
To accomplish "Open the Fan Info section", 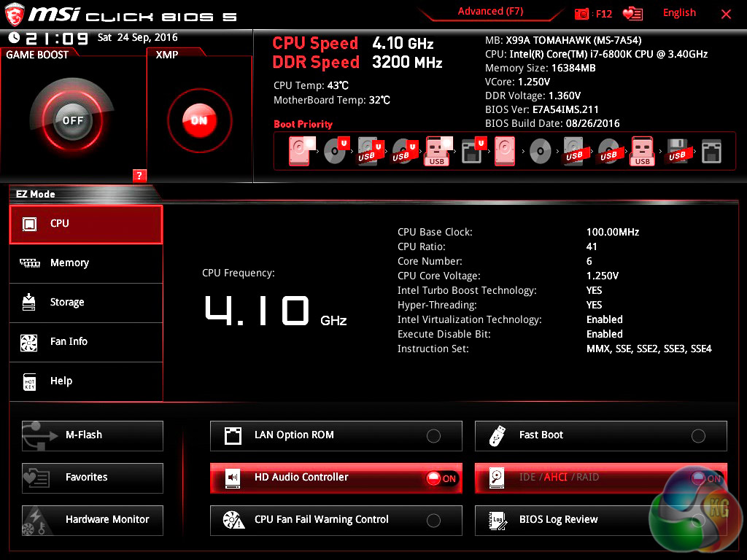I will click(x=86, y=342).
